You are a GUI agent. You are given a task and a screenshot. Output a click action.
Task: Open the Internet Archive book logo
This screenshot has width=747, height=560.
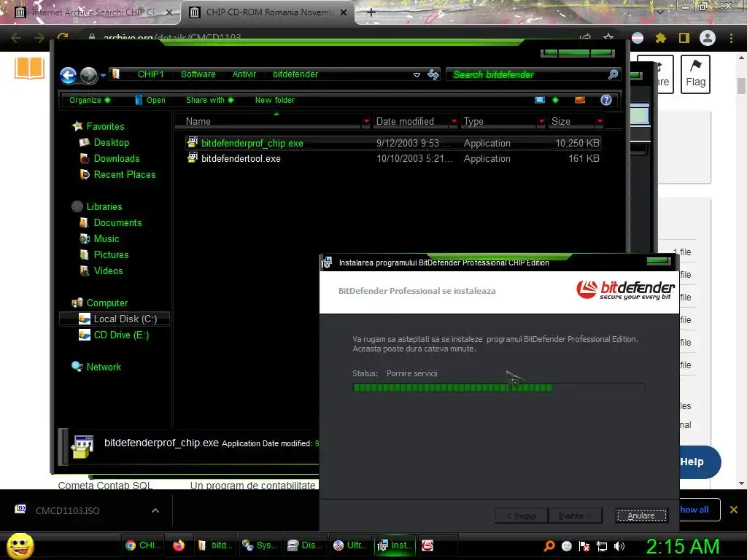(x=29, y=68)
